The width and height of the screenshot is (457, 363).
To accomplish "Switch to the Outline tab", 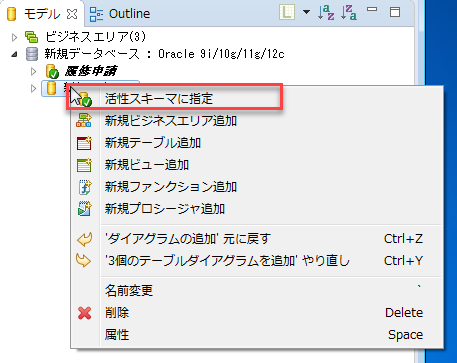I will point(120,14).
